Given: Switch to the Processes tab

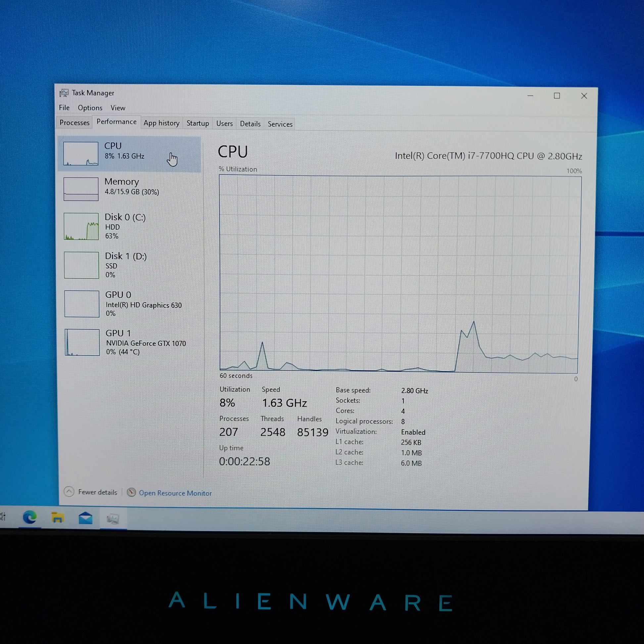Looking at the screenshot, I should point(74,123).
